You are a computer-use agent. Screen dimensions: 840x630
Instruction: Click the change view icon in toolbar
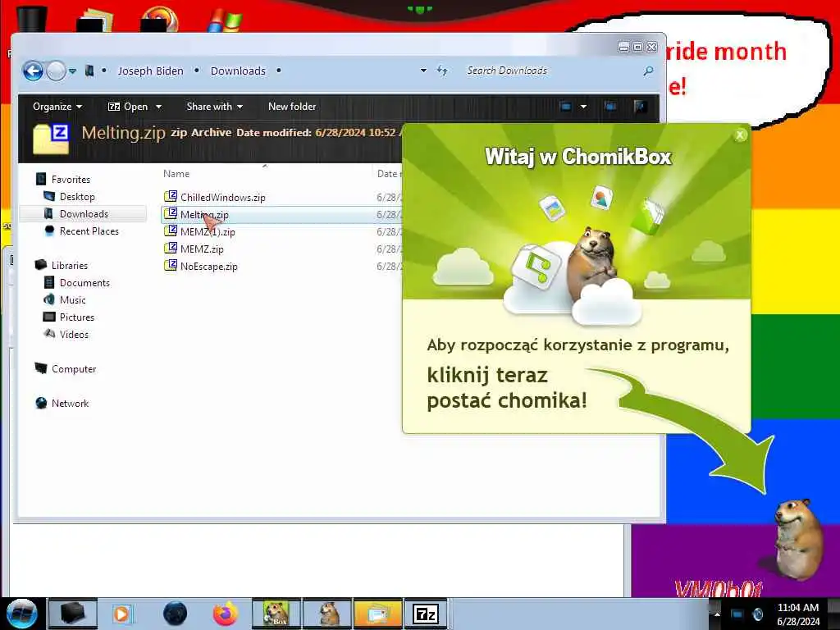(x=566, y=107)
